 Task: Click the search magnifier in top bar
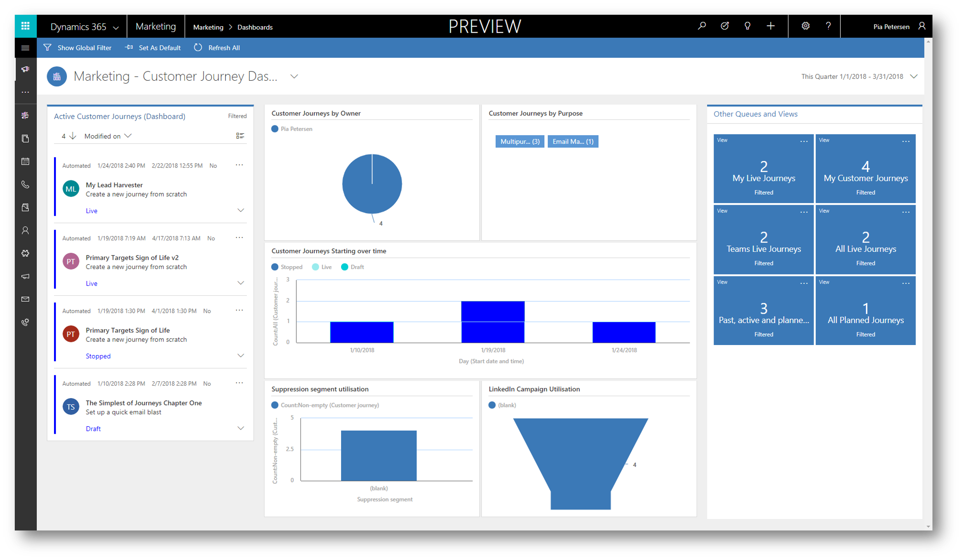tap(702, 26)
